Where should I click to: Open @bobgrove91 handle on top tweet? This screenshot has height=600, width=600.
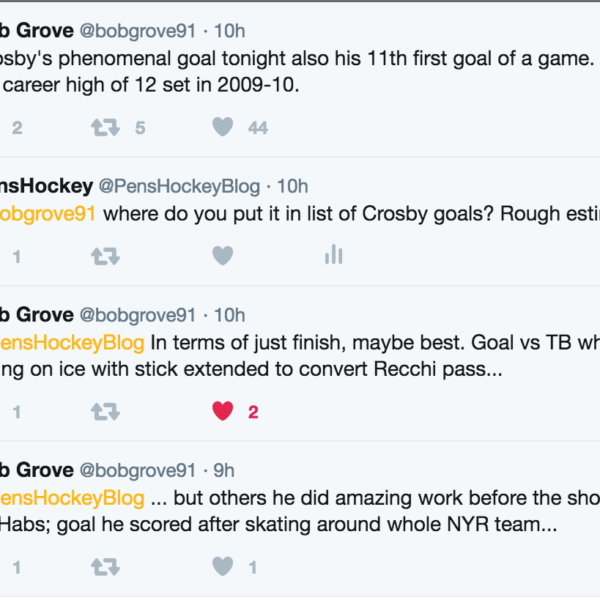pyautogui.click(x=138, y=31)
